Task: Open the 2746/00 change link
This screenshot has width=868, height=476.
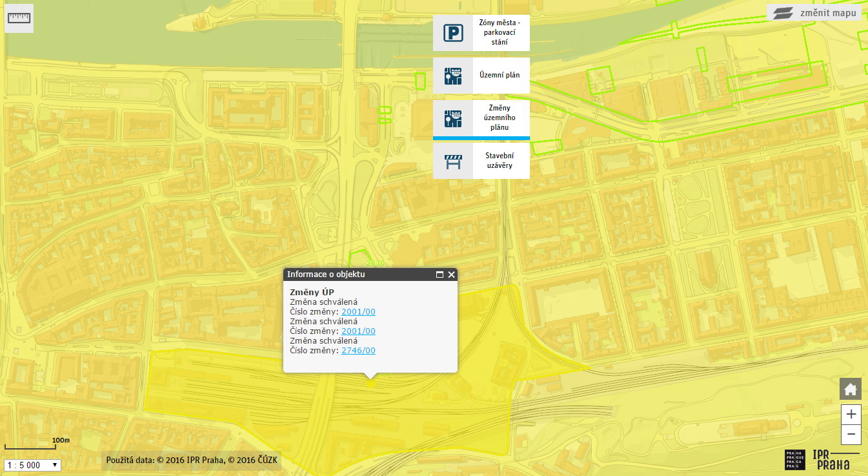Action: [358, 351]
